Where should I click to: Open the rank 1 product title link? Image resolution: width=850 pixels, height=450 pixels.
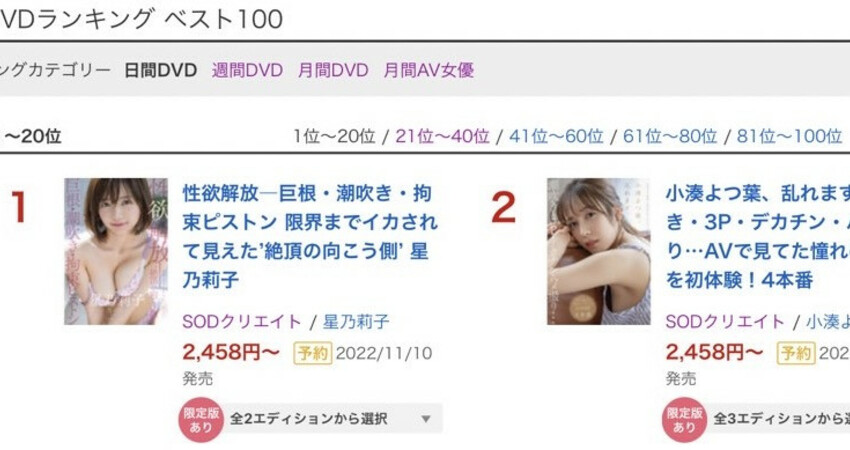310,236
